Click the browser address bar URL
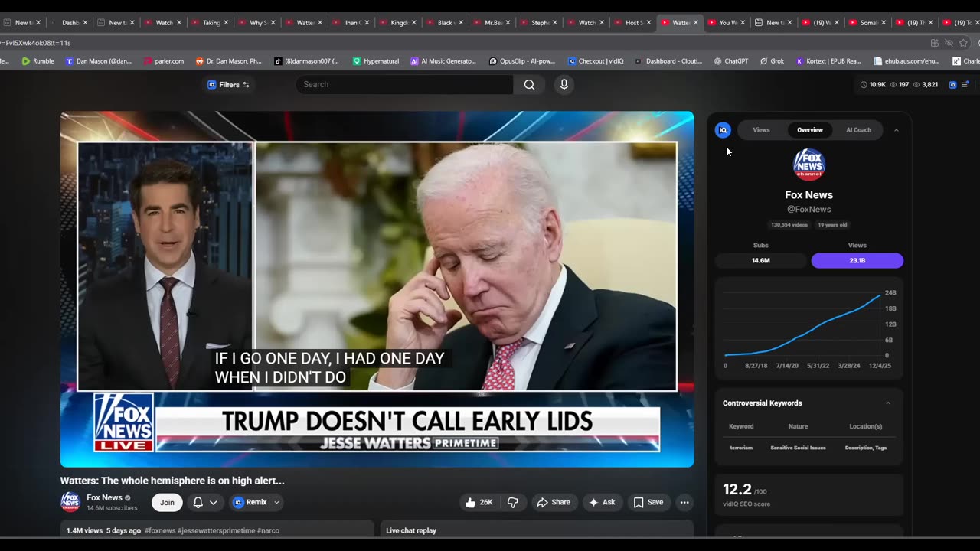Viewport: 980px width, 551px height. [35, 43]
